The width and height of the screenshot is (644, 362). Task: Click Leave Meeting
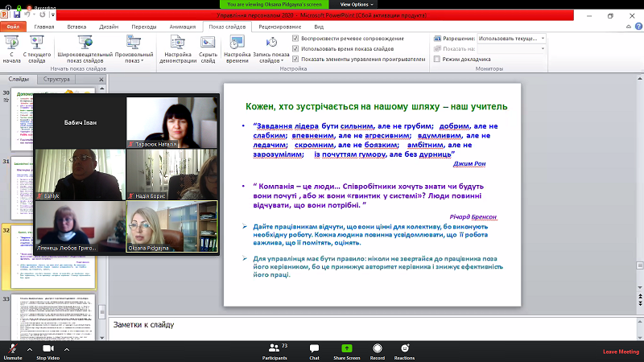pyautogui.click(x=621, y=352)
